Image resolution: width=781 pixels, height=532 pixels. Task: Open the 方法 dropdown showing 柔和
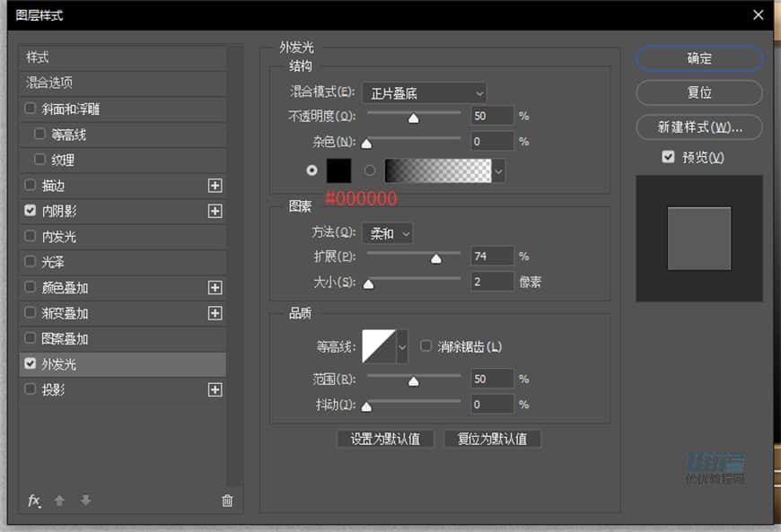coord(386,233)
